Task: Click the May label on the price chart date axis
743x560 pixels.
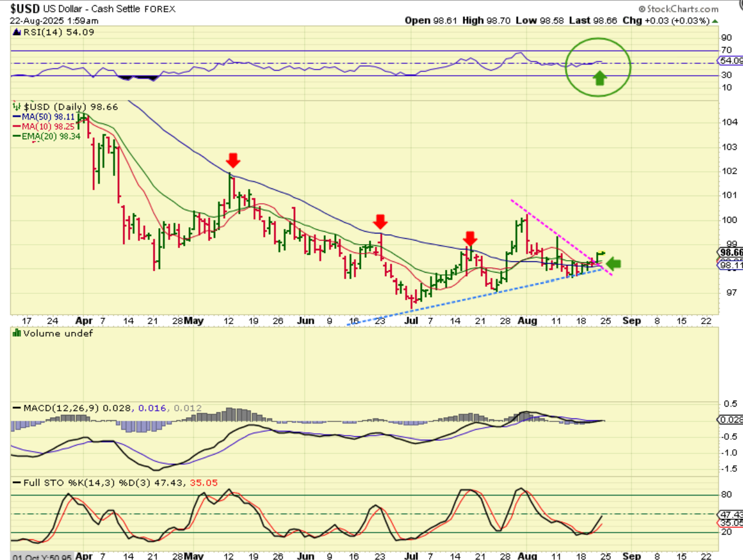Action: [193, 321]
